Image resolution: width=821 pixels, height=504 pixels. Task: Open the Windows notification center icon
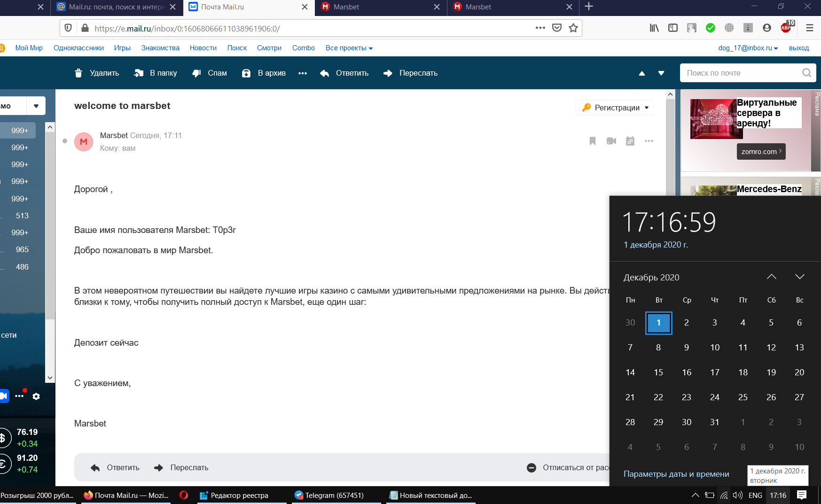pos(802,495)
